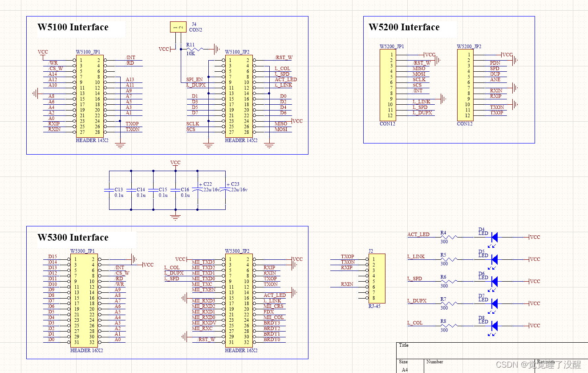
Task: Click VCC power label above capacitor bank
Action: [175, 163]
